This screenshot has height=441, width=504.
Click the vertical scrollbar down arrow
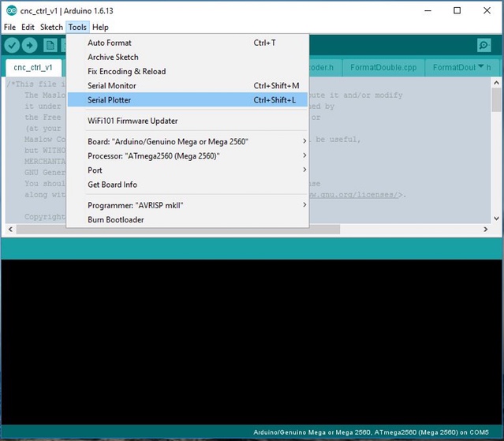496,219
